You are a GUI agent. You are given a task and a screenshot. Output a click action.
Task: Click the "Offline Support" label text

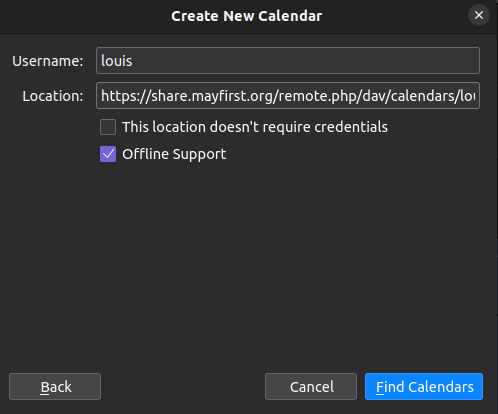point(174,154)
